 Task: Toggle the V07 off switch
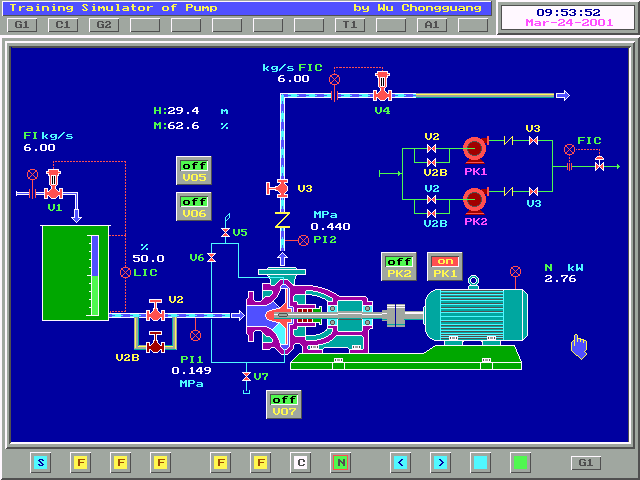[283, 404]
